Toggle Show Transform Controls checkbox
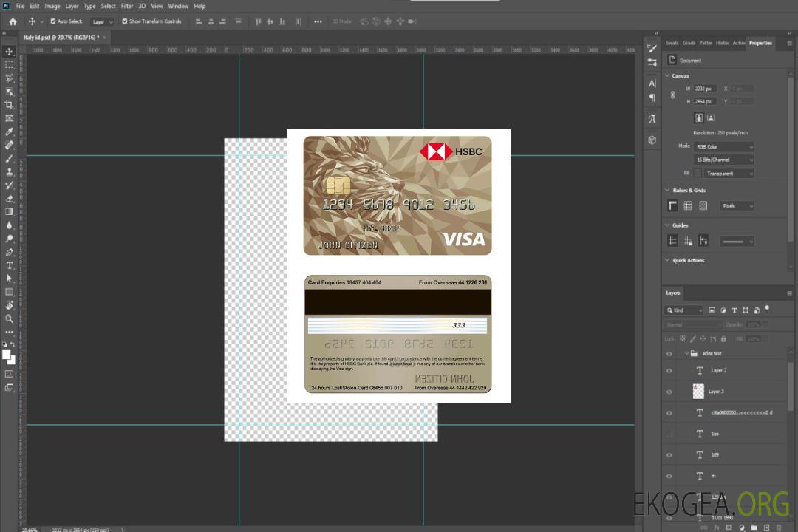The width and height of the screenshot is (798, 532). [125, 21]
